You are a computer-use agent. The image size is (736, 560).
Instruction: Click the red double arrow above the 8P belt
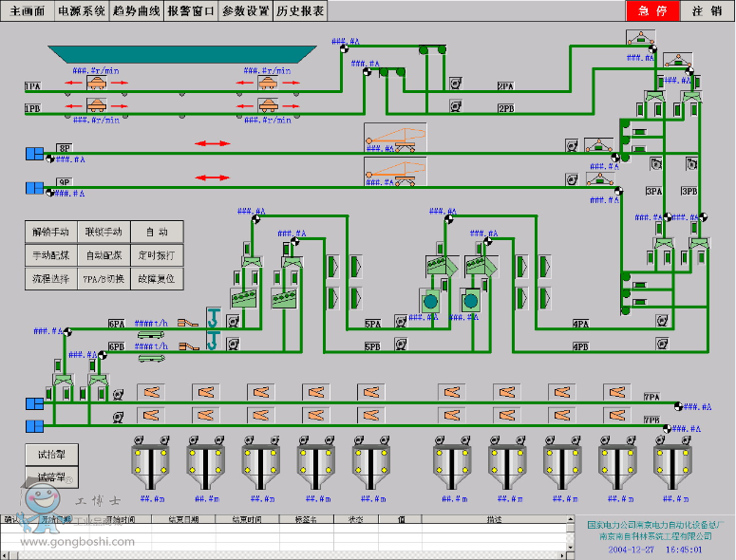coord(212,143)
